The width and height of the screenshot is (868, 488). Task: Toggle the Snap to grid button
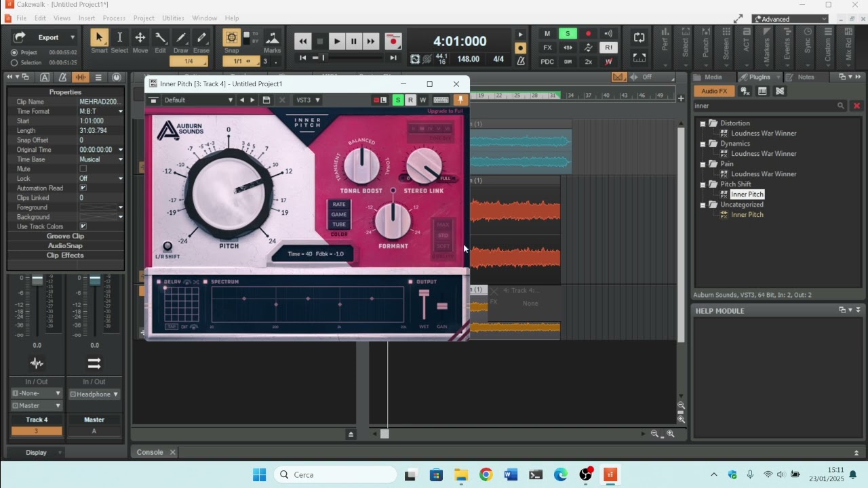231,38
